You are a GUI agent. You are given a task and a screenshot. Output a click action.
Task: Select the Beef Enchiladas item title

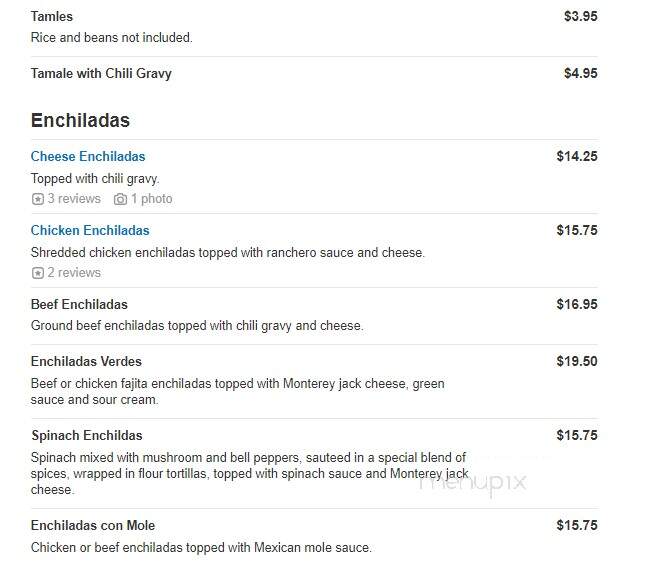(x=79, y=304)
